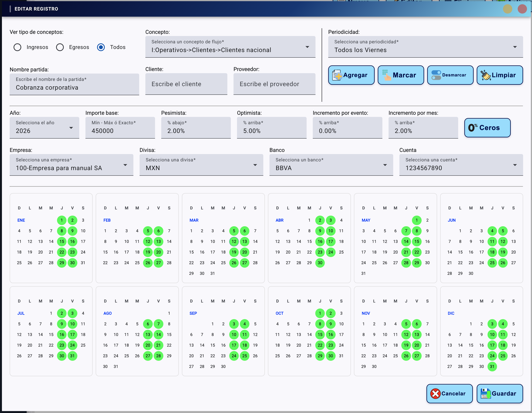Click the Nombre partida text field
Viewport: 532px width, 413px height.
coord(74,85)
